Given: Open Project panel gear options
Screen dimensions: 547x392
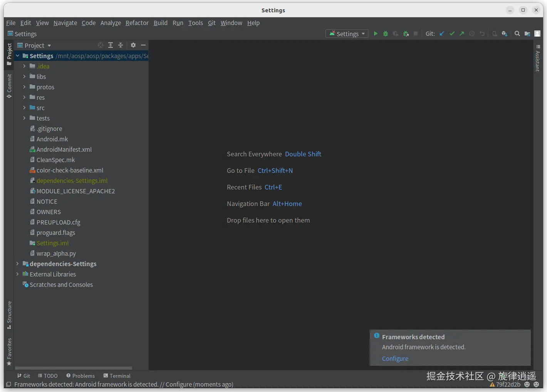Looking at the screenshot, I should (x=133, y=45).
